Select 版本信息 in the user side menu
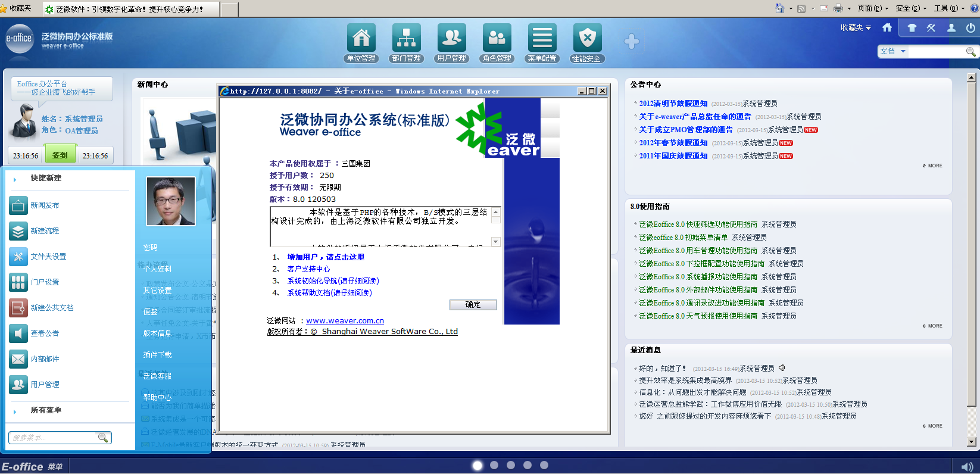The height and width of the screenshot is (474, 980). 157,333
